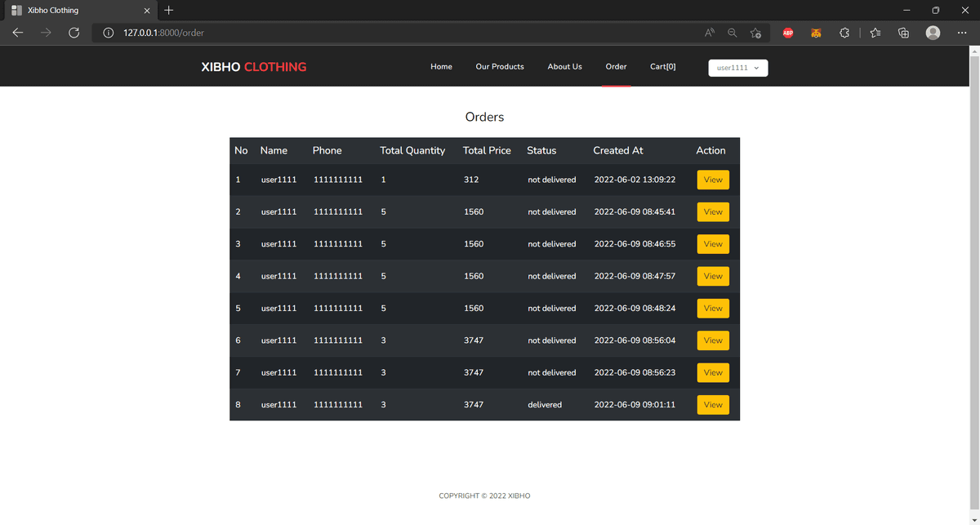This screenshot has height=525, width=980.
Task: Open the MetaMask fox extension
Action: point(816,33)
